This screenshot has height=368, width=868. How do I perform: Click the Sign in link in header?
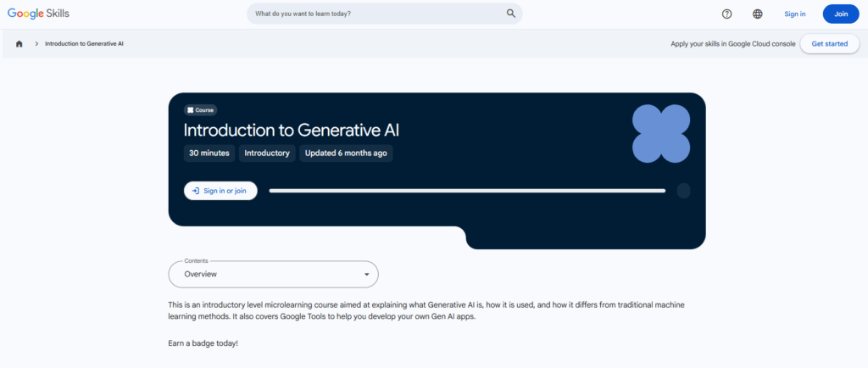[x=795, y=14]
